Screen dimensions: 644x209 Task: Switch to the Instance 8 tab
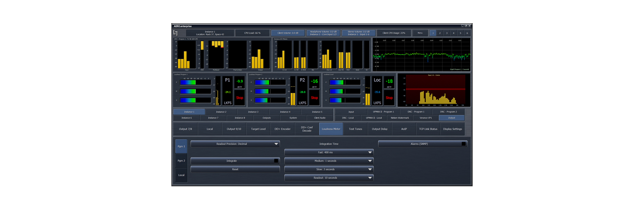[240, 118]
